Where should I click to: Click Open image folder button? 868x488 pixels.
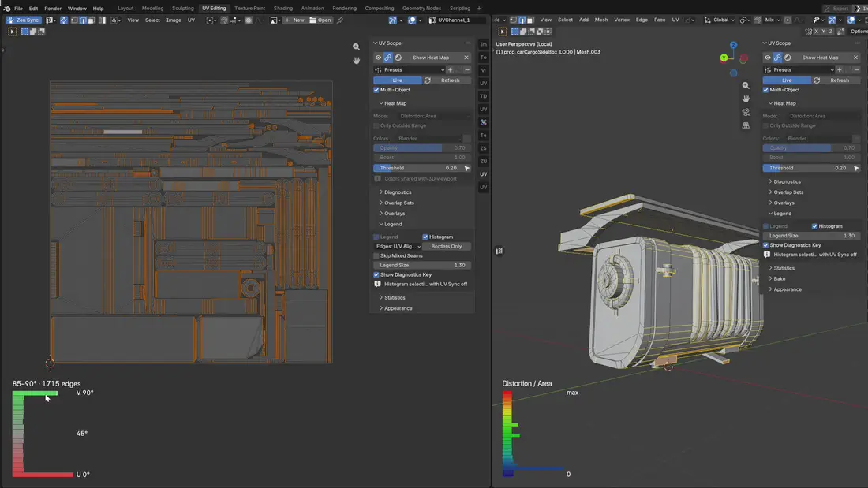(x=320, y=20)
